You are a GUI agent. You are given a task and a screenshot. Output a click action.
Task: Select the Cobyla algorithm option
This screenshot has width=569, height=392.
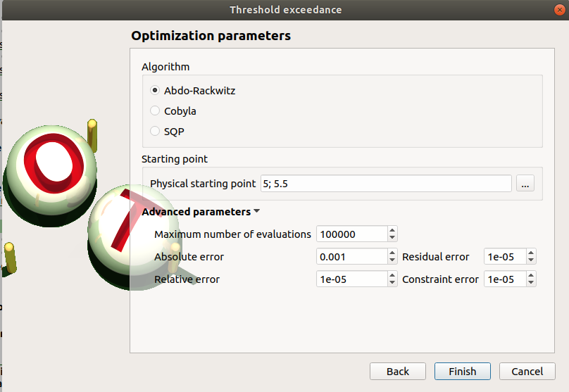155,111
